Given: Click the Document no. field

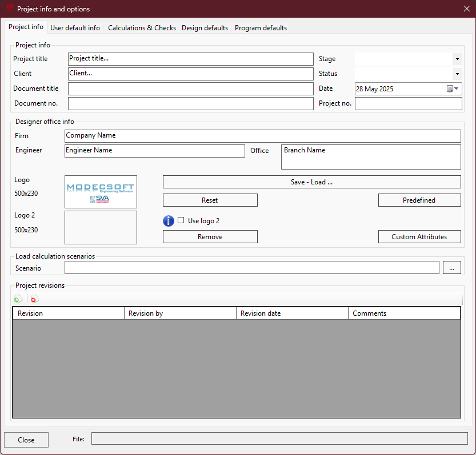Looking at the screenshot, I should click(191, 104).
